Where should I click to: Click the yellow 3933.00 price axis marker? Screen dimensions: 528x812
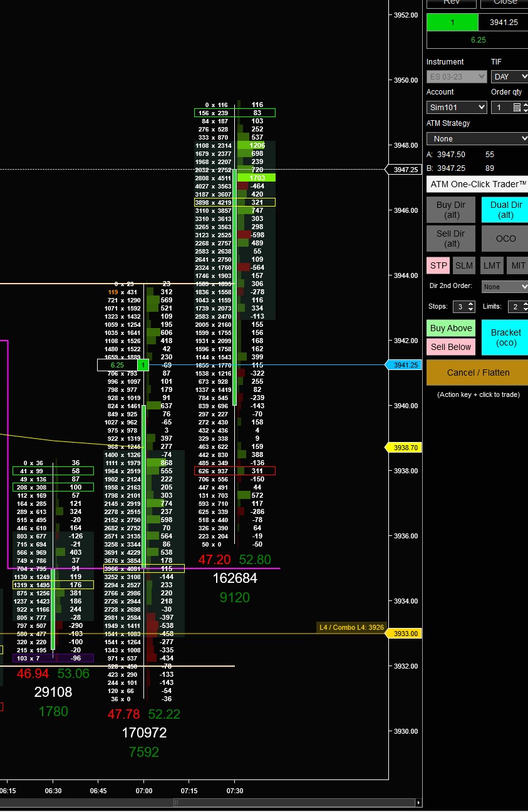[x=404, y=634]
